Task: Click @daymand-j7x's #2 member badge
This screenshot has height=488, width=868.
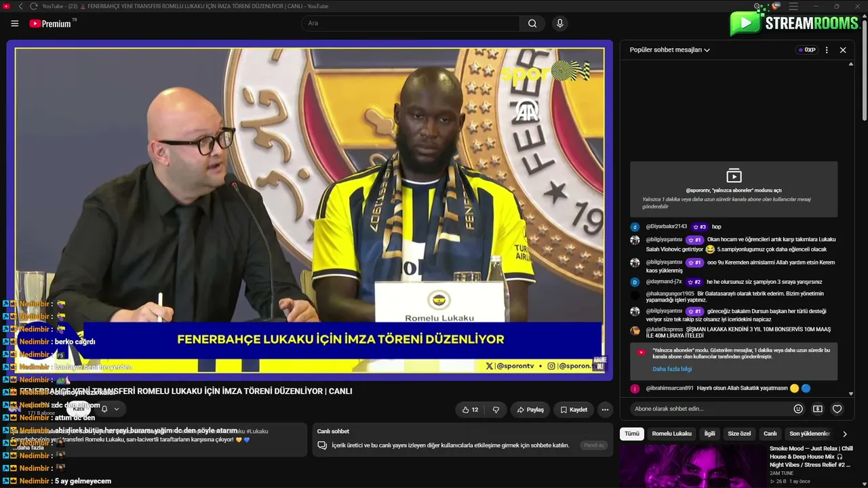Action: pos(694,282)
